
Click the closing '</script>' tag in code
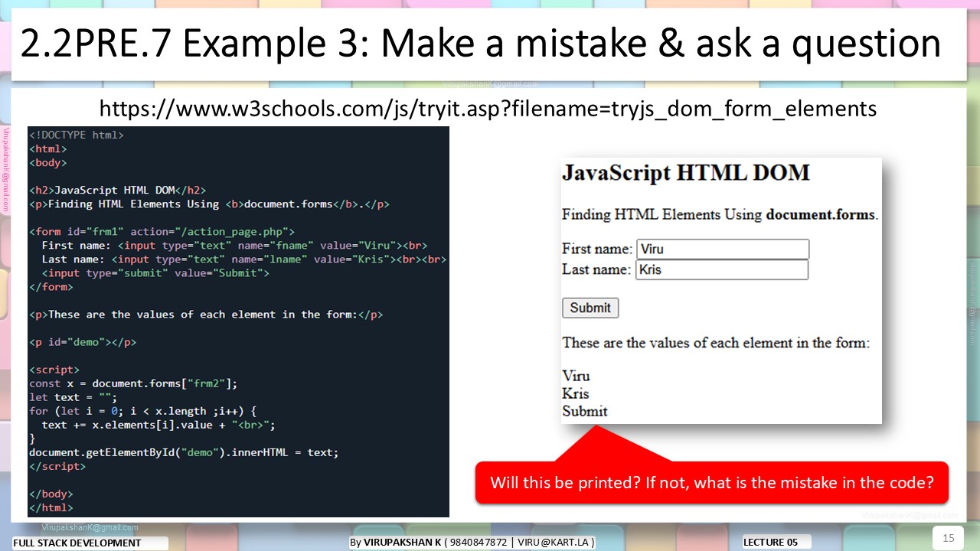(57, 466)
